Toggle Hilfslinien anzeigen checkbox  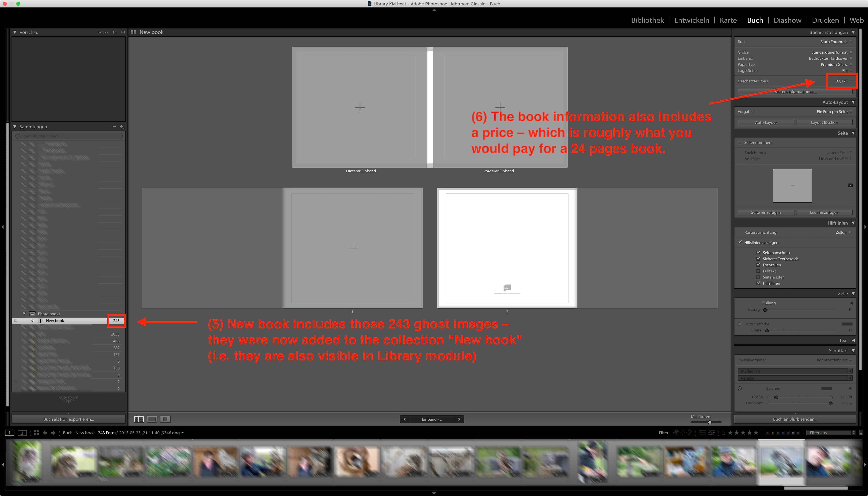pyautogui.click(x=740, y=242)
